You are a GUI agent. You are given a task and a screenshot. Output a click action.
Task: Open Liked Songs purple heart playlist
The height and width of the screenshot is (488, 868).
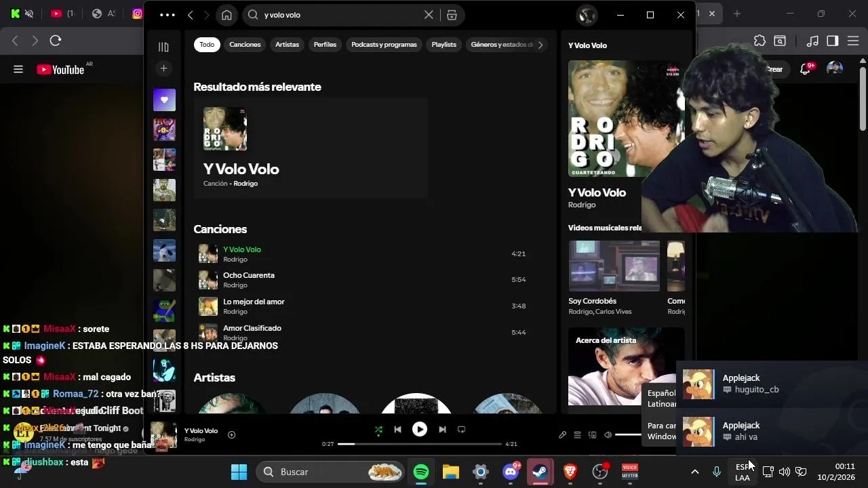pos(164,100)
